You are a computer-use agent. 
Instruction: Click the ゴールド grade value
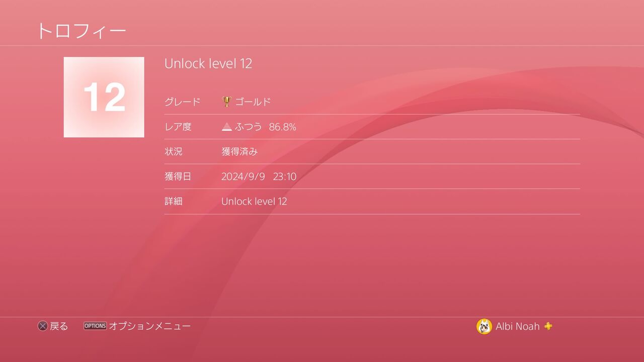click(x=253, y=102)
